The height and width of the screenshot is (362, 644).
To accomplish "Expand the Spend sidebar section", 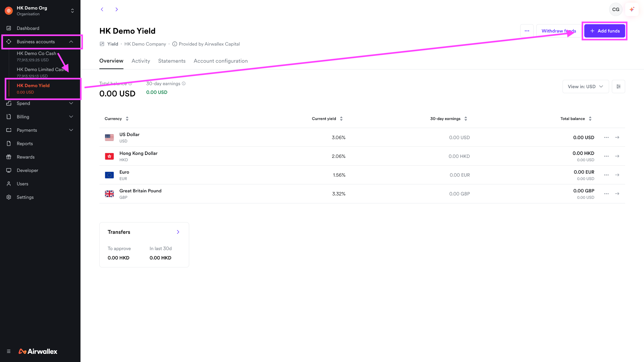I will (40, 103).
